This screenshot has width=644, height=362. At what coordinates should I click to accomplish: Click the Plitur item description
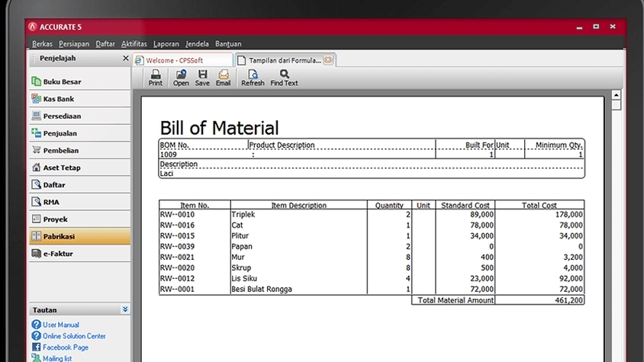(240, 236)
